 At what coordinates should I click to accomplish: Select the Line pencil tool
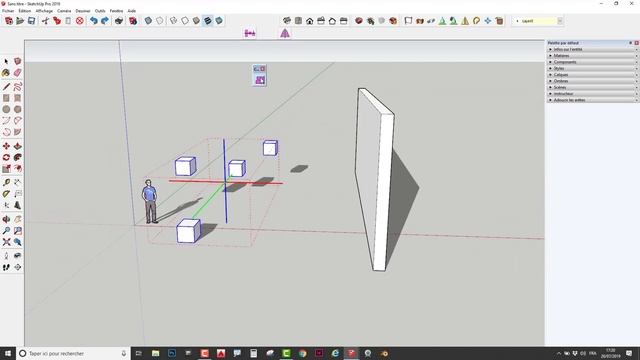click(6, 87)
